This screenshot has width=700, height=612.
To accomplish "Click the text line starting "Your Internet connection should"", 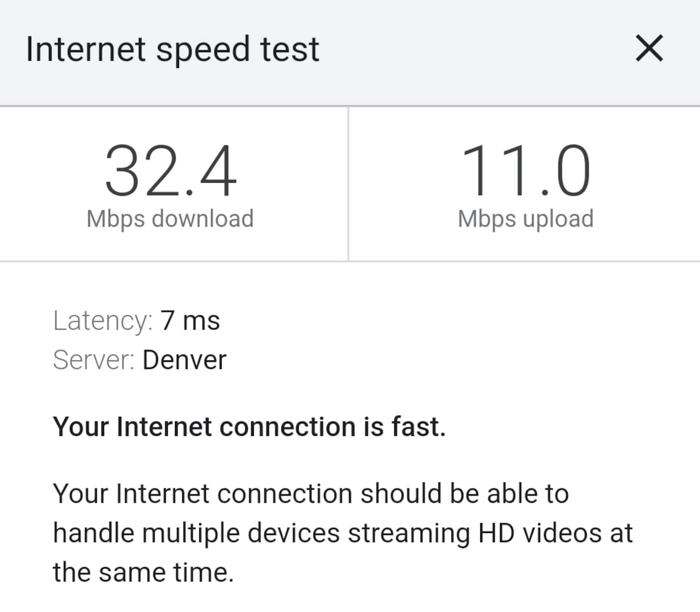I will pos(311,494).
